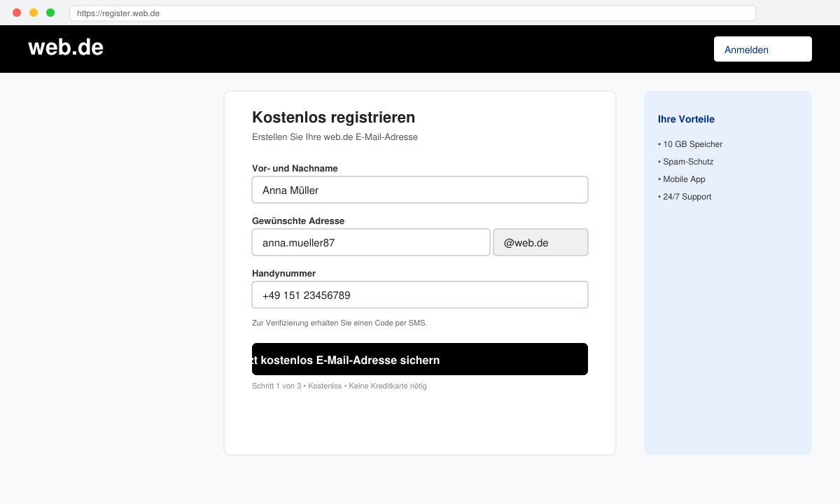The width and height of the screenshot is (840, 504).
Task: Click the 'Ihre Vorteile' heading
Action: point(686,119)
